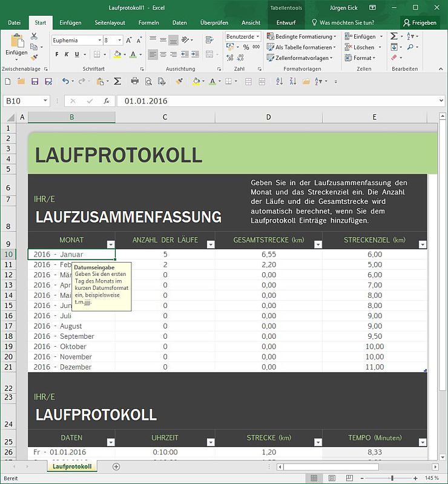The height and width of the screenshot is (484, 448).
Task: Add a new sheet with plus icon
Action: point(116,466)
